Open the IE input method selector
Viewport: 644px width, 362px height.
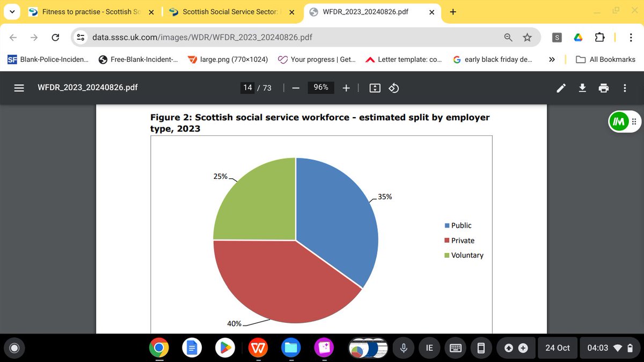pyautogui.click(x=429, y=348)
